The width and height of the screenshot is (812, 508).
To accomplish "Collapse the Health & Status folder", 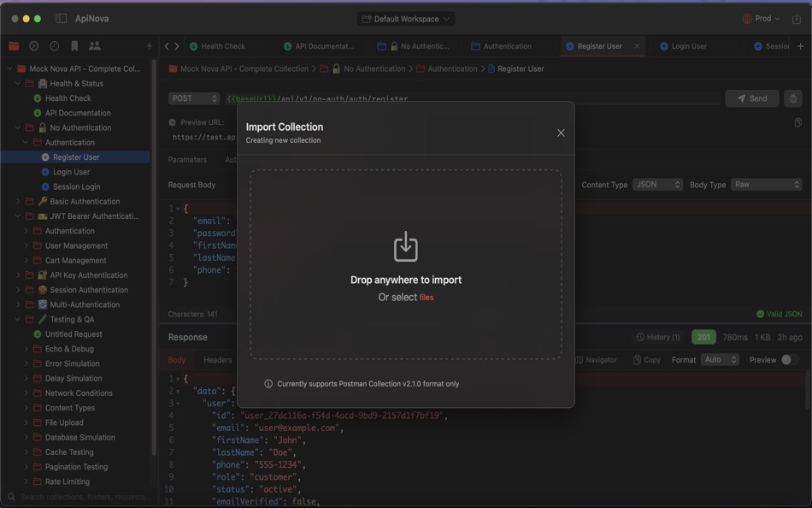I will click(18, 84).
